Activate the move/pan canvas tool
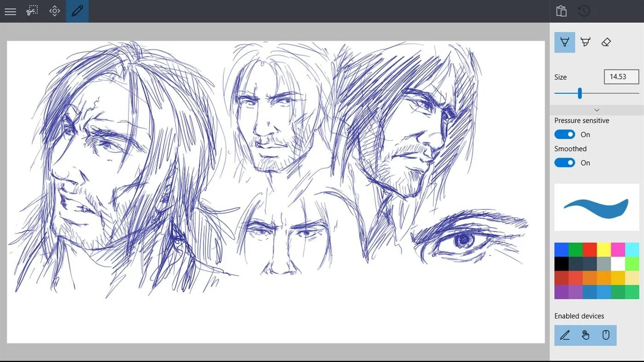 point(54,11)
